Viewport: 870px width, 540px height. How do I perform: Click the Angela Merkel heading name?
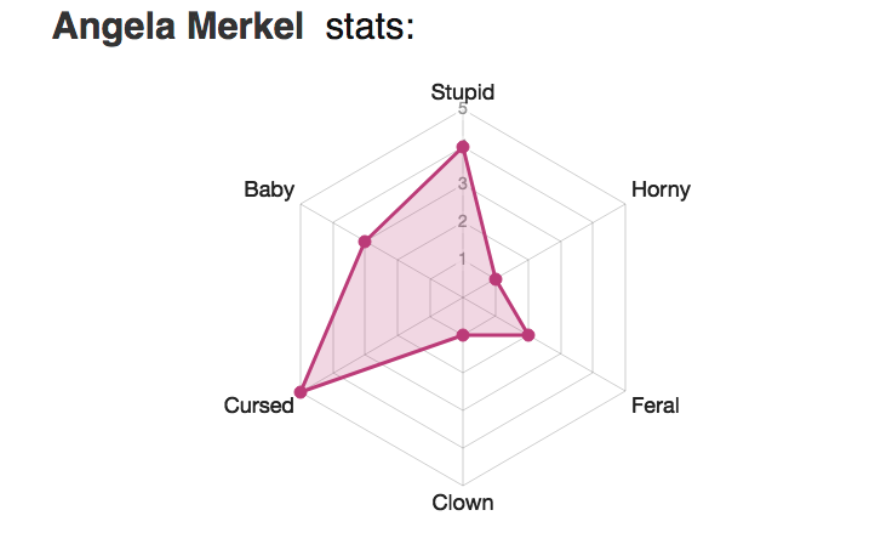pyautogui.click(x=178, y=26)
